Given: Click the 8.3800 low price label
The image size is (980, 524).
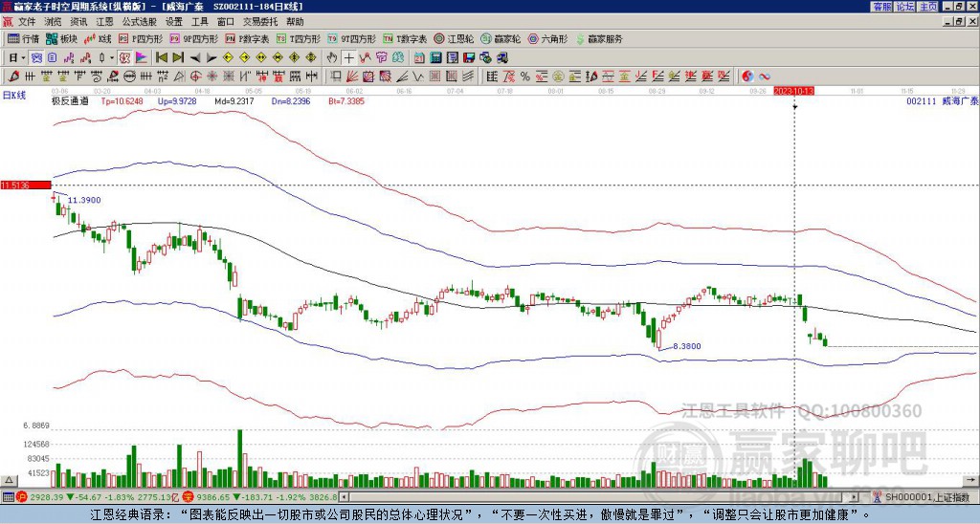Looking at the screenshot, I should [687, 346].
